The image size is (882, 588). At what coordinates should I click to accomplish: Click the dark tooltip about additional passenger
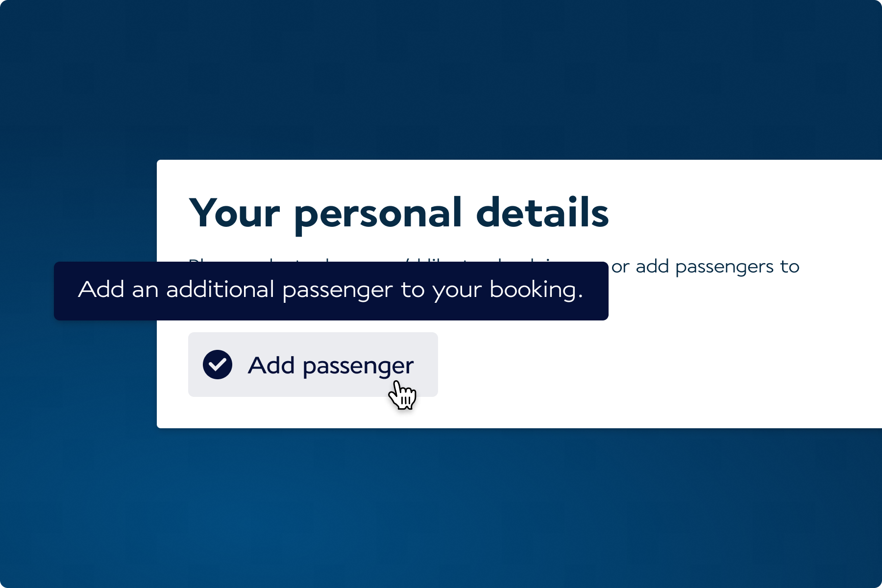click(x=331, y=291)
